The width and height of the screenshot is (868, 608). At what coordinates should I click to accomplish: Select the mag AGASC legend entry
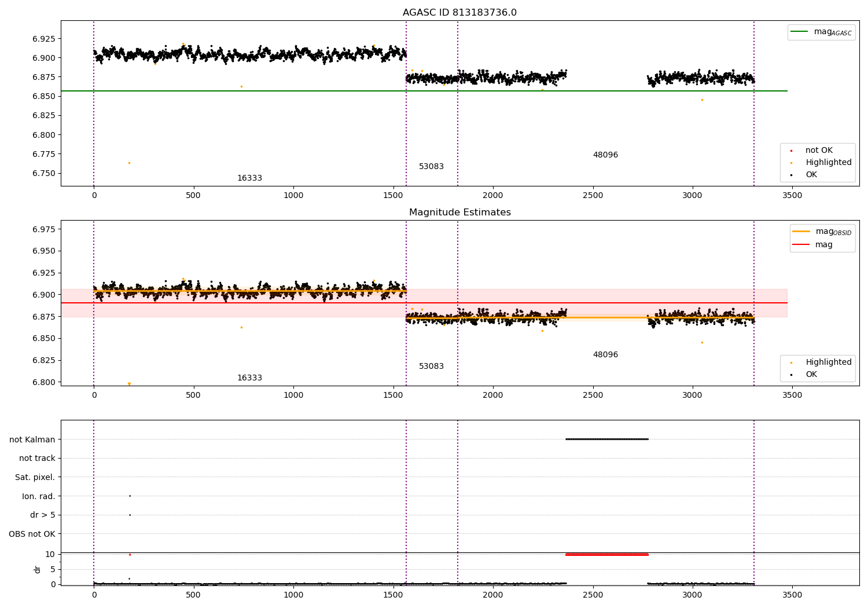(821, 32)
